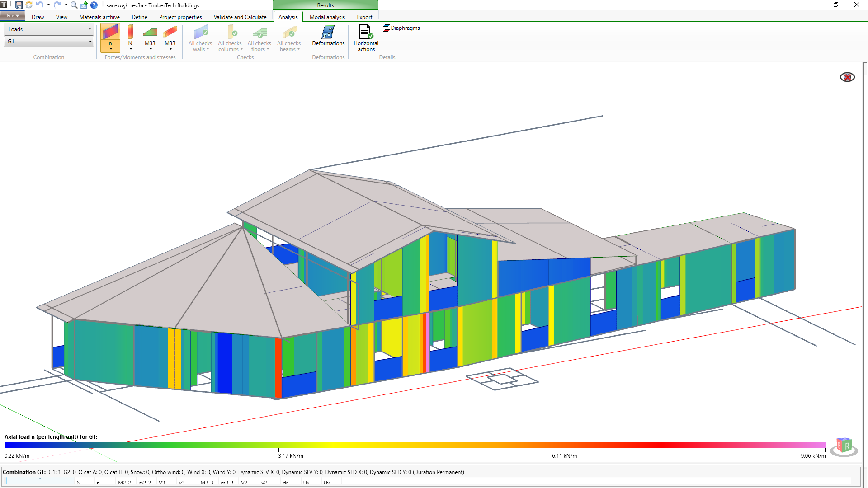The width and height of the screenshot is (868, 488).
Task: Open the Materials archive tab
Action: [99, 17]
